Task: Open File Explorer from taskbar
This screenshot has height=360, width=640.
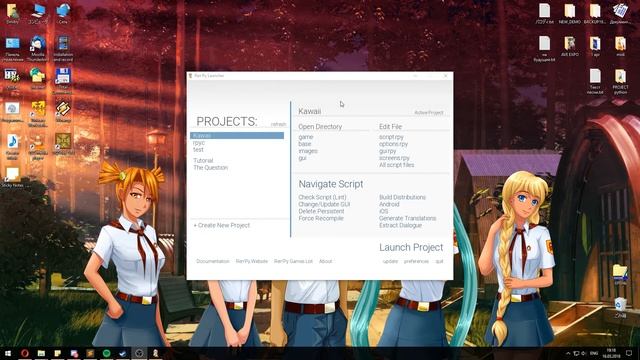Action: [41, 353]
